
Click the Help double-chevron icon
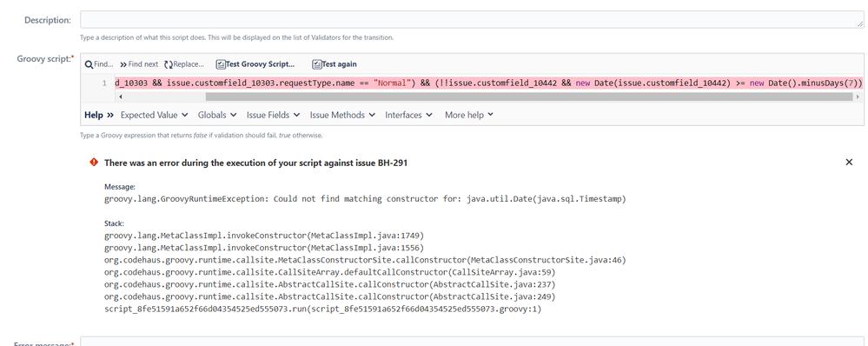(110, 115)
